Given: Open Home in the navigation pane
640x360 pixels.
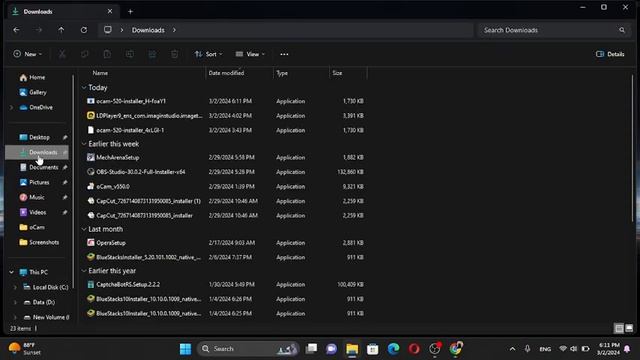Looking at the screenshot, I should pyautogui.click(x=33, y=77).
